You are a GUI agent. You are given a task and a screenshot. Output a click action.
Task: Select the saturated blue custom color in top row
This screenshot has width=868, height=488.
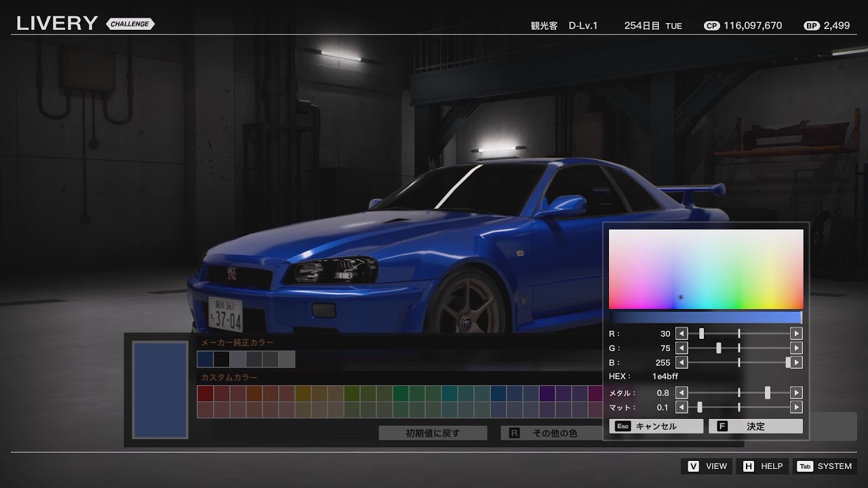498,393
